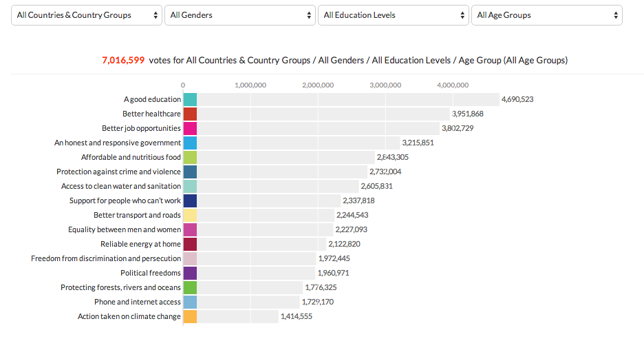Select the yellow Better transport and roads swatch
This screenshot has width=644, height=339.
coord(191,215)
